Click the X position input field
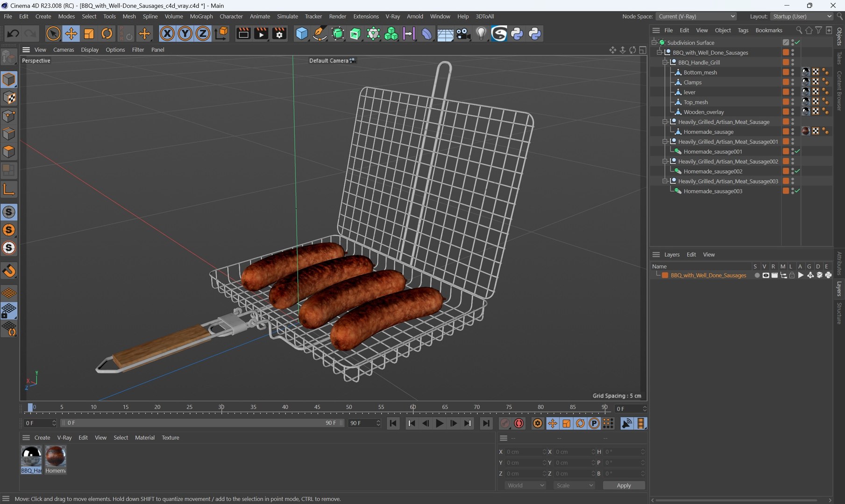The width and height of the screenshot is (845, 504). point(525,452)
